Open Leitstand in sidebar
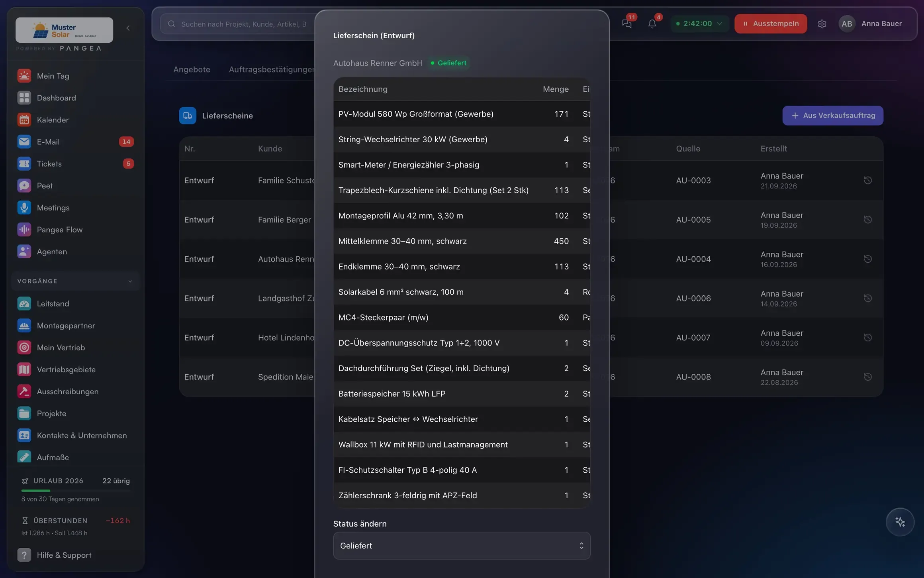 tap(75, 303)
